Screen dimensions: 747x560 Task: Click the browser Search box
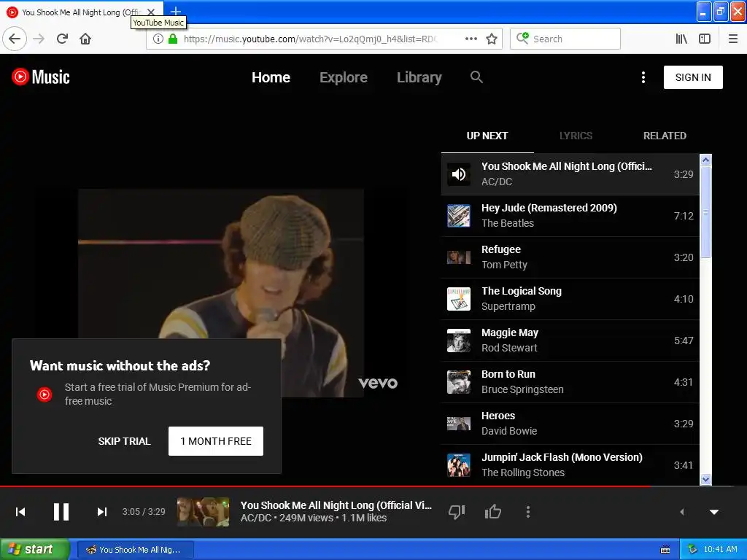pyautogui.click(x=565, y=39)
